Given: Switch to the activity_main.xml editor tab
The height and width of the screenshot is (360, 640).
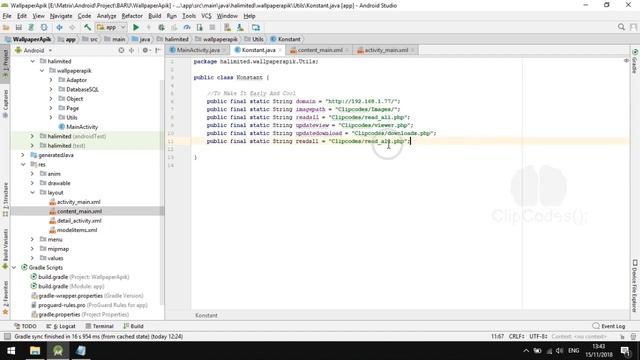Looking at the screenshot, I should tap(386, 50).
